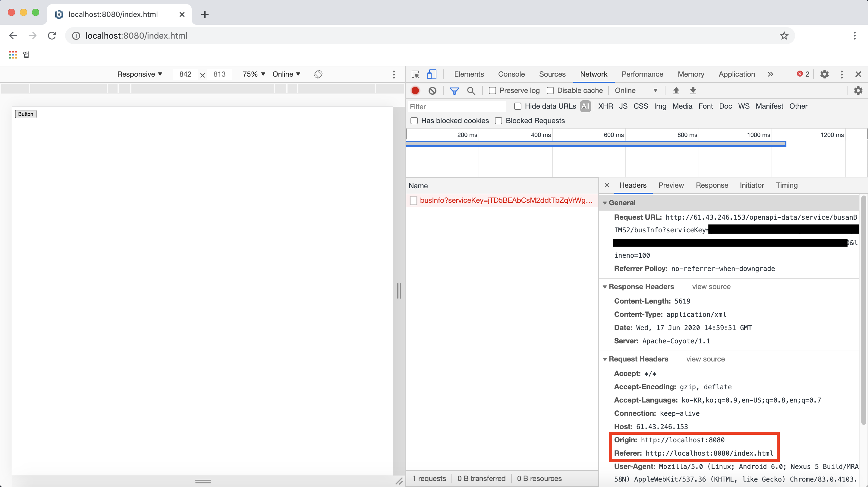Open network search magnifier
This screenshot has width=868, height=487.
[x=471, y=91]
